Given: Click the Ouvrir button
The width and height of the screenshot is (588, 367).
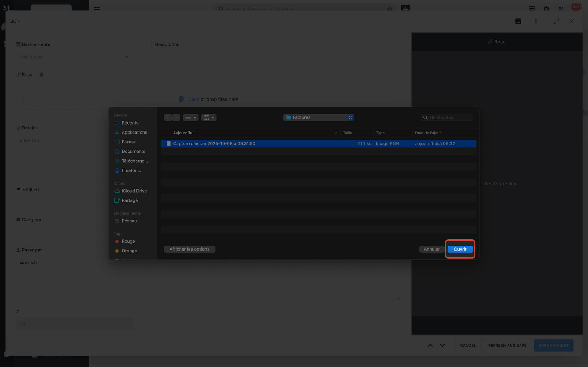Looking at the screenshot, I should point(460,249).
